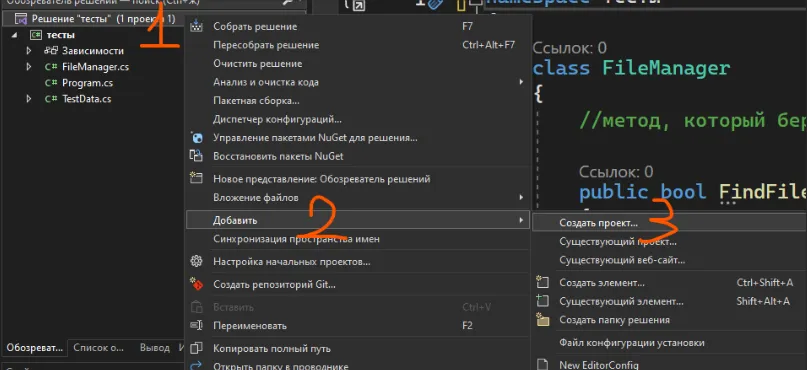Switch to the Вывод tab
The width and height of the screenshot is (807, 370).
tap(154, 348)
